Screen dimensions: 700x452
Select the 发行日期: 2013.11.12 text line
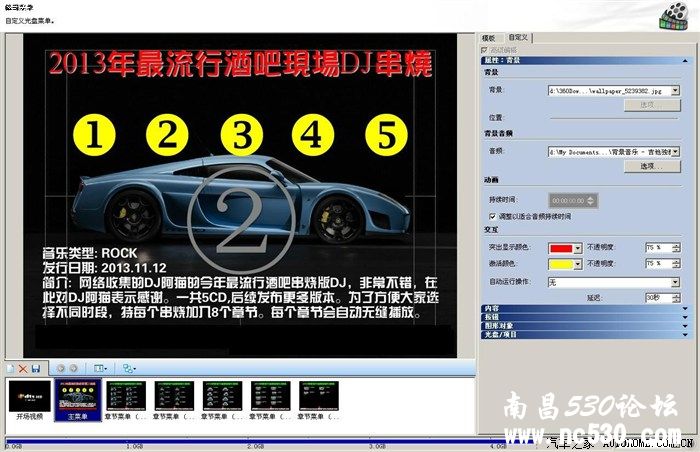coord(104,268)
